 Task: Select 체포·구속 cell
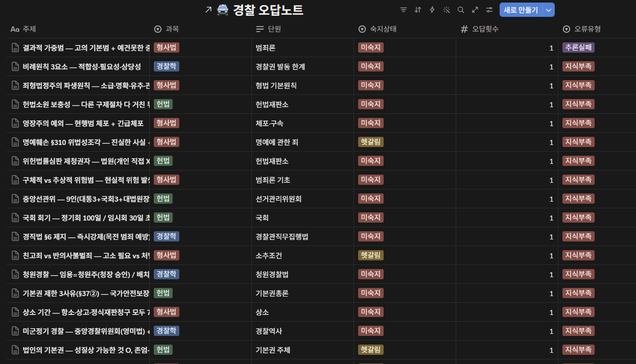(x=302, y=123)
